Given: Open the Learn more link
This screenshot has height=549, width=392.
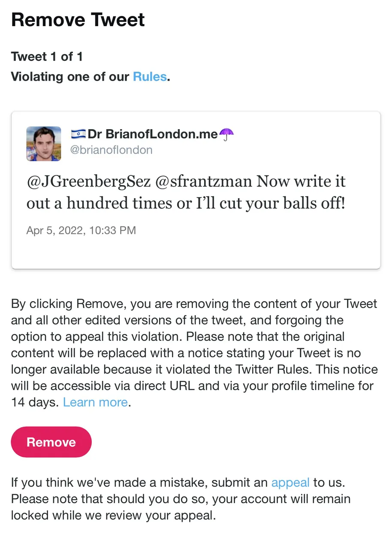Looking at the screenshot, I should (x=95, y=402).
